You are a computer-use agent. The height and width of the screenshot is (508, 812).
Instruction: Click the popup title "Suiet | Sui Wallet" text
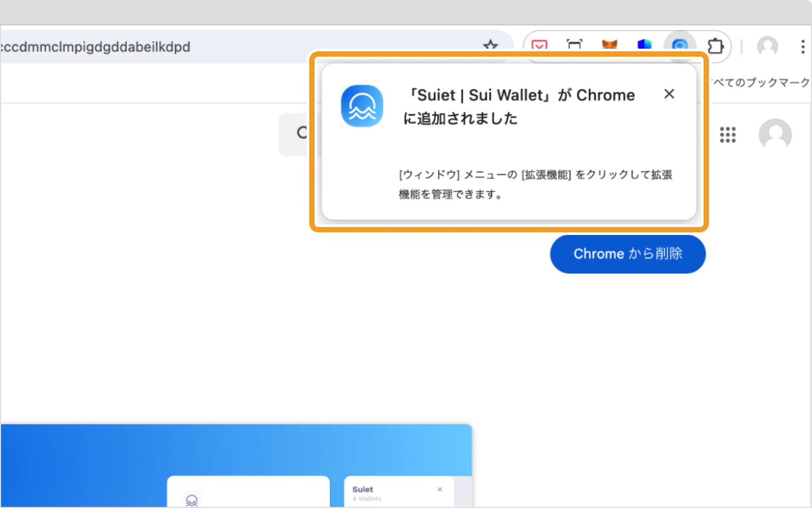pos(480,95)
